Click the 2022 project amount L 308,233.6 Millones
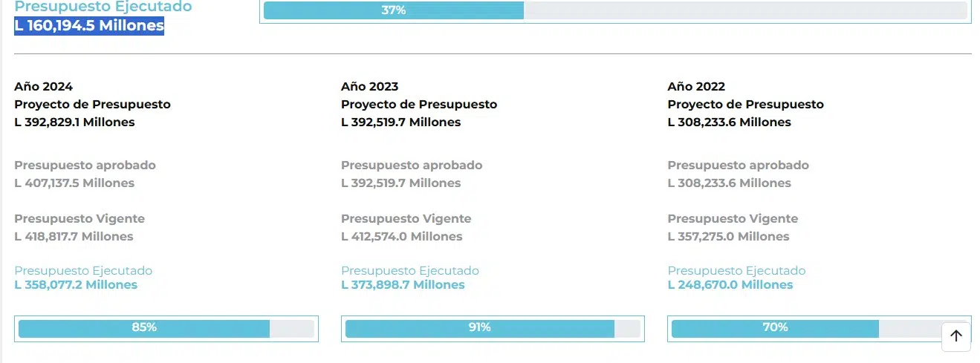This screenshot has height=363, width=980. 729,122
